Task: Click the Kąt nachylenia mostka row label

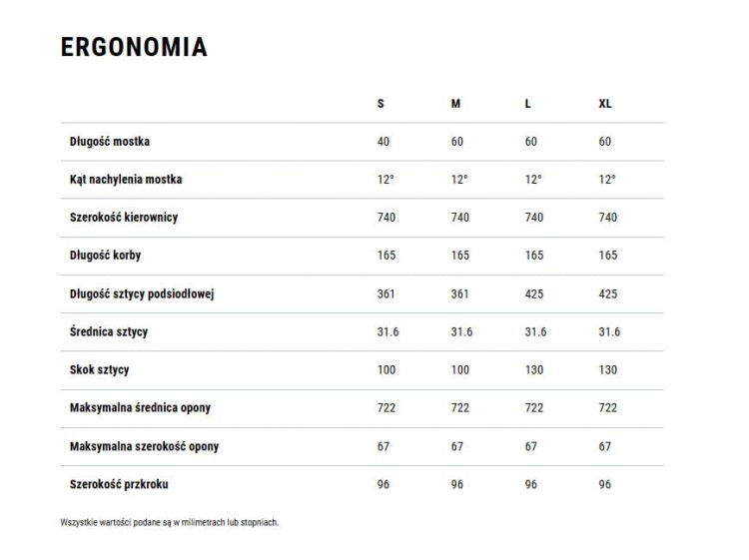Action: pyautogui.click(x=126, y=180)
